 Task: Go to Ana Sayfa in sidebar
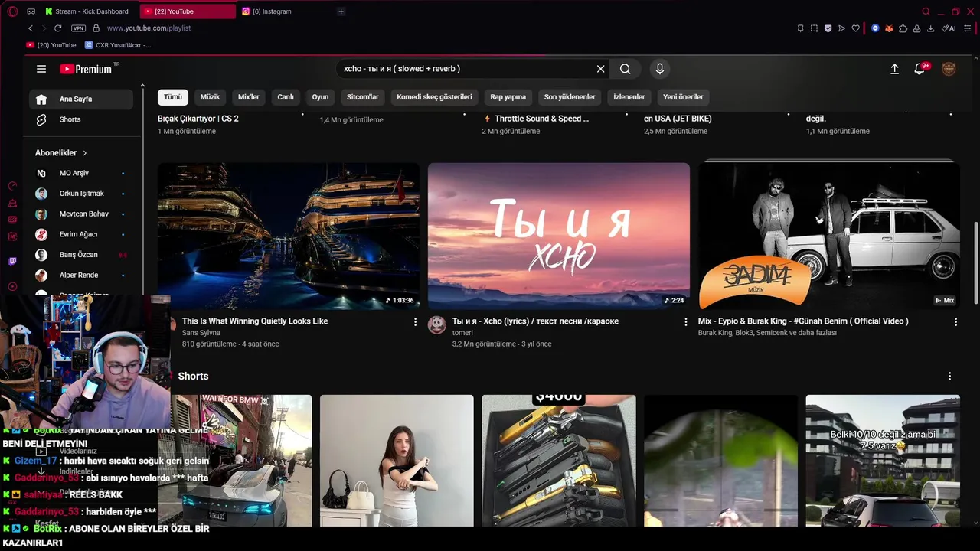point(81,99)
